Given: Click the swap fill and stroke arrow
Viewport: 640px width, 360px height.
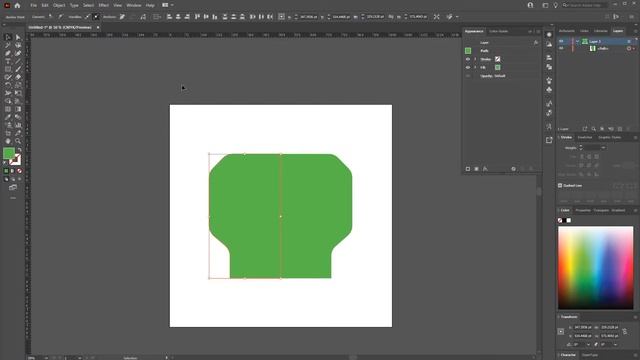Looking at the screenshot, I should pos(19,150).
